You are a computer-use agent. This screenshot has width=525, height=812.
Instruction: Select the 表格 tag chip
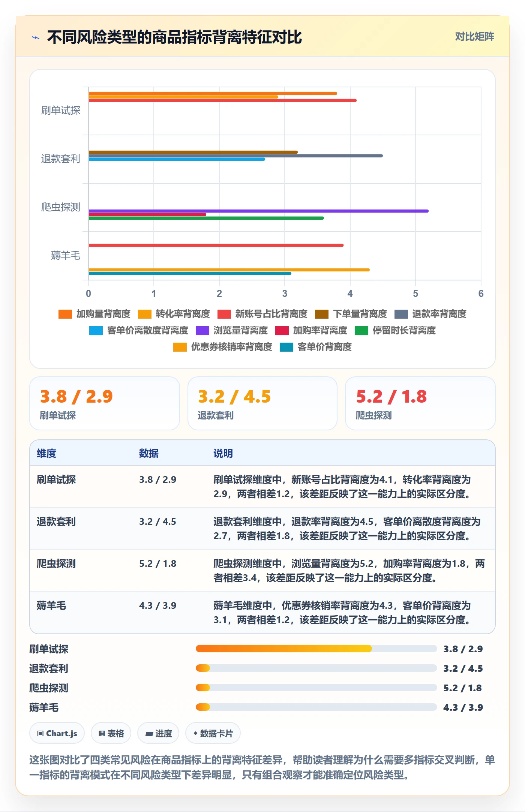pos(111,733)
